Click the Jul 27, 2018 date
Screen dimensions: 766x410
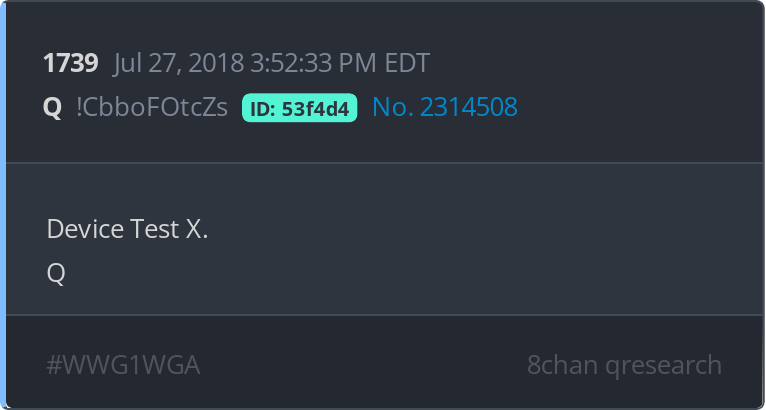pos(179,63)
